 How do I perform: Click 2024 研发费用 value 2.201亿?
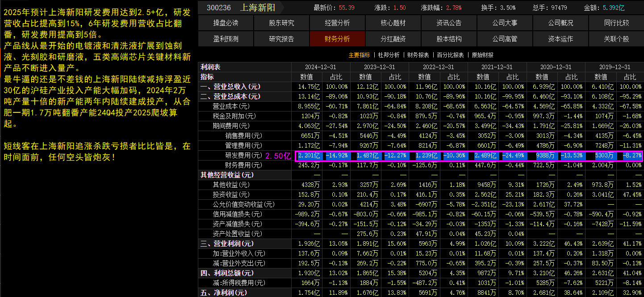[x=309, y=156]
